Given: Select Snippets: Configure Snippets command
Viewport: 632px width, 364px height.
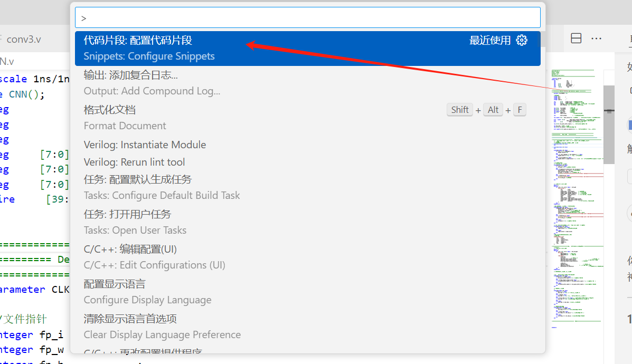Looking at the screenshot, I should (307, 49).
